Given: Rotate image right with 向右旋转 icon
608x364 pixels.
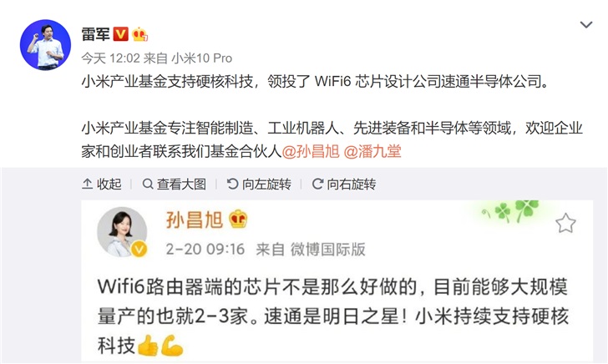Looking at the screenshot, I should (317, 184).
